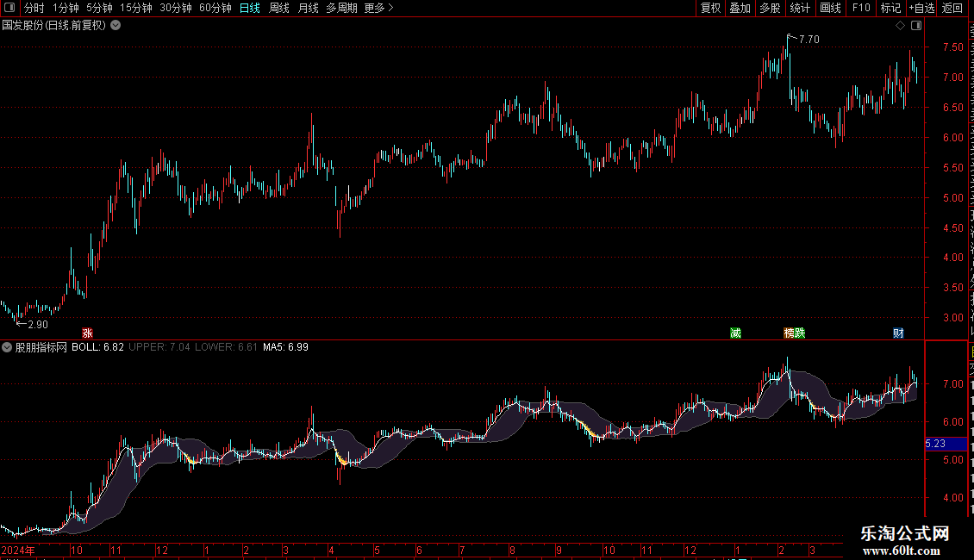
Task: Click the 7.50 price axis label
Action: [x=952, y=47]
